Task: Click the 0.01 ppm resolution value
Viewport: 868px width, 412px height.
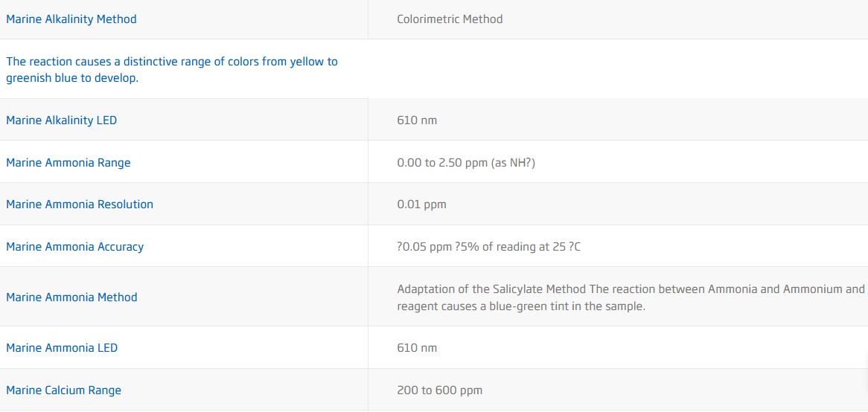Action: pos(421,205)
